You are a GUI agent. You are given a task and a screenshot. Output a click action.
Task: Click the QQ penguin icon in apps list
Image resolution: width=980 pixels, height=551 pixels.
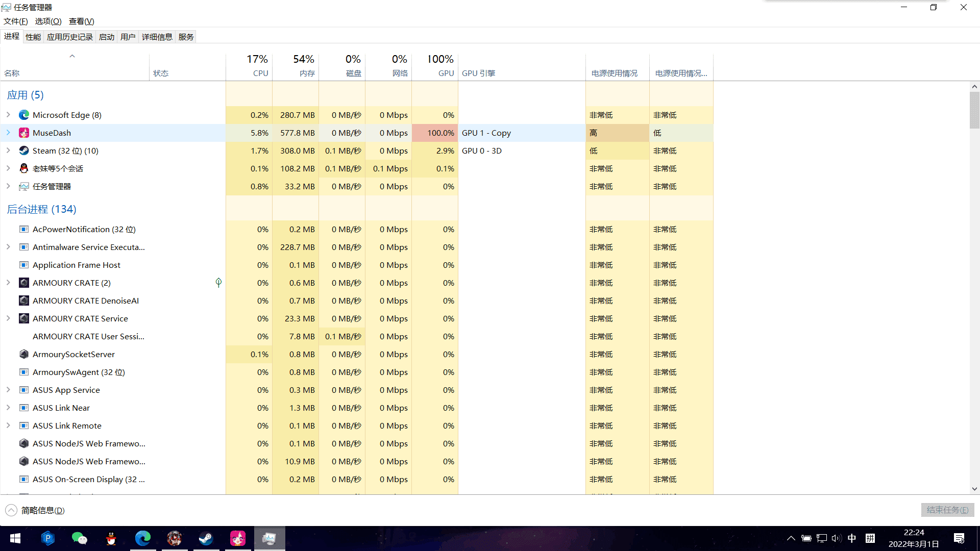[24, 168]
